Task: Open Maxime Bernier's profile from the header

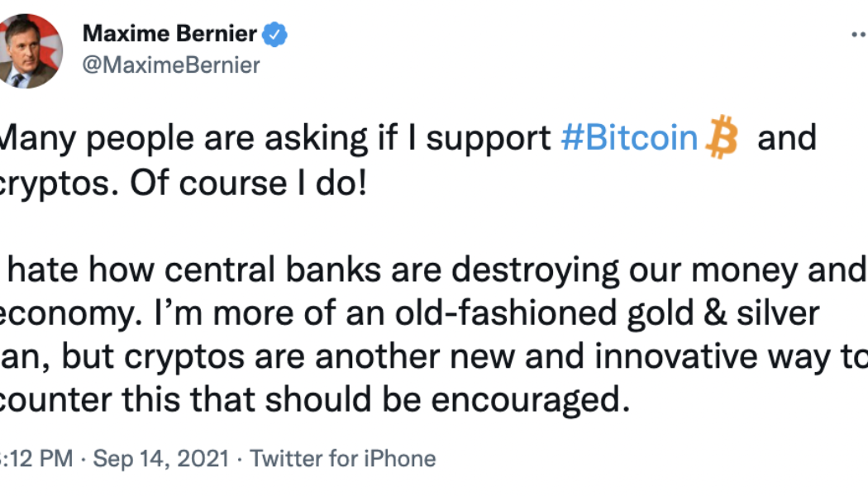Action: pos(169,34)
